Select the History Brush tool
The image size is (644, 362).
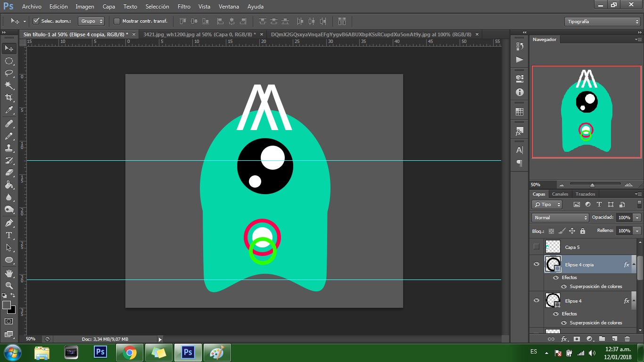9,160
